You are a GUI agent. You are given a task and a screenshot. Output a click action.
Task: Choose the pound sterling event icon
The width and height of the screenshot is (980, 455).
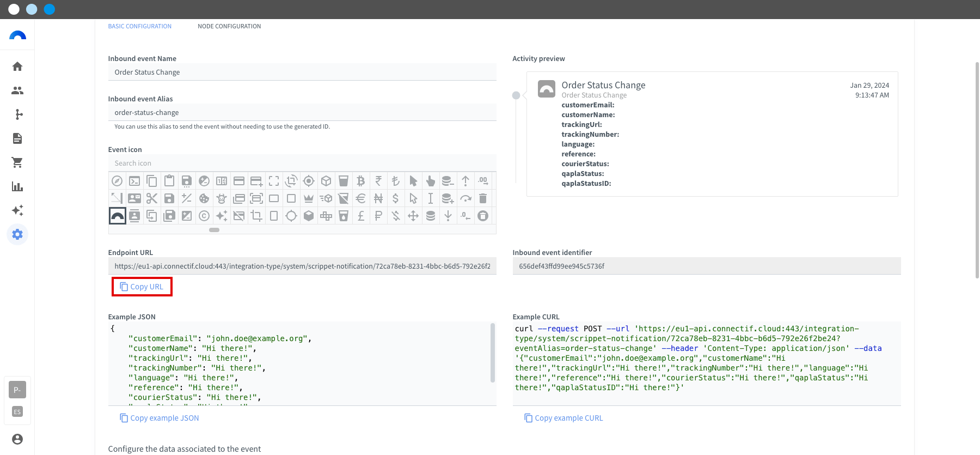[x=361, y=216]
